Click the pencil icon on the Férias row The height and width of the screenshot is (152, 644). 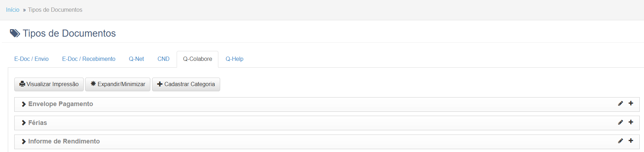[x=620, y=122]
